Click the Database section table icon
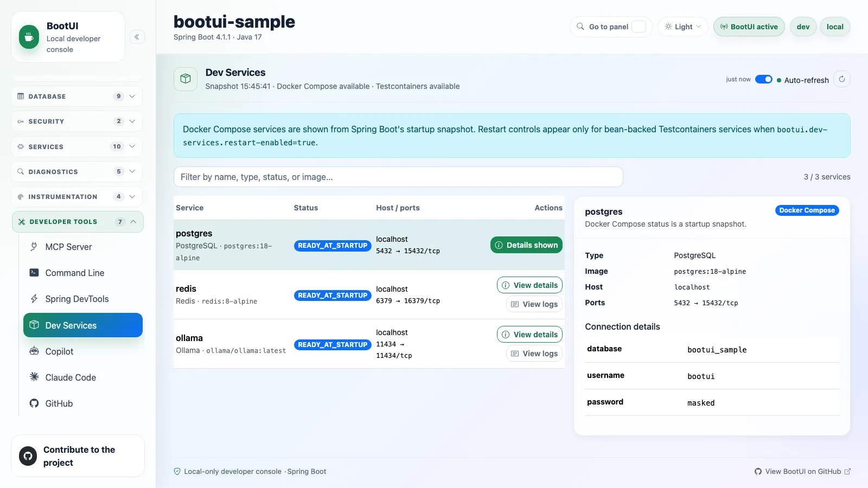 21,97
